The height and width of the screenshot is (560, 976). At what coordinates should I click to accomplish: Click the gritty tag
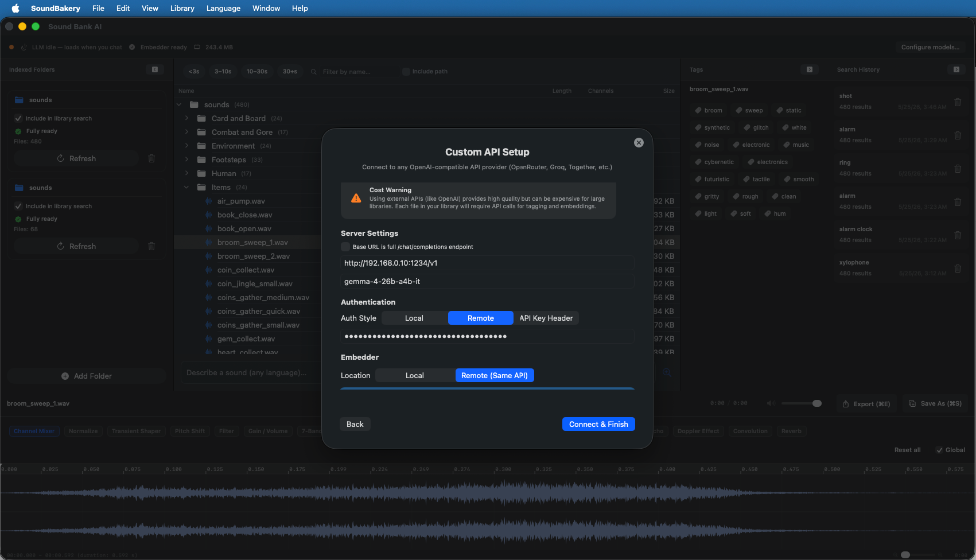[707, 196]
